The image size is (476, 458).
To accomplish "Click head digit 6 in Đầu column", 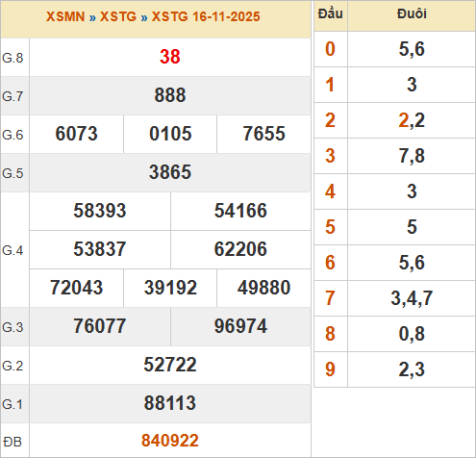I will tap(330, 263).
